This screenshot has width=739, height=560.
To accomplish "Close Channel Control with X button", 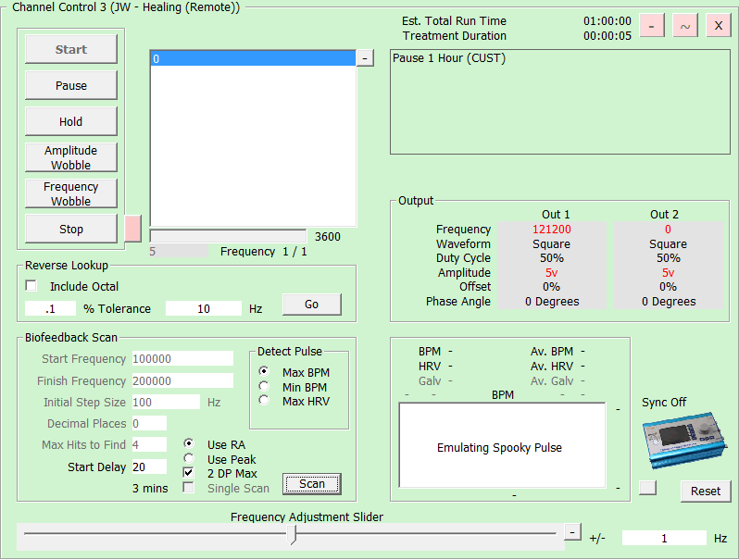I will 718,26.
